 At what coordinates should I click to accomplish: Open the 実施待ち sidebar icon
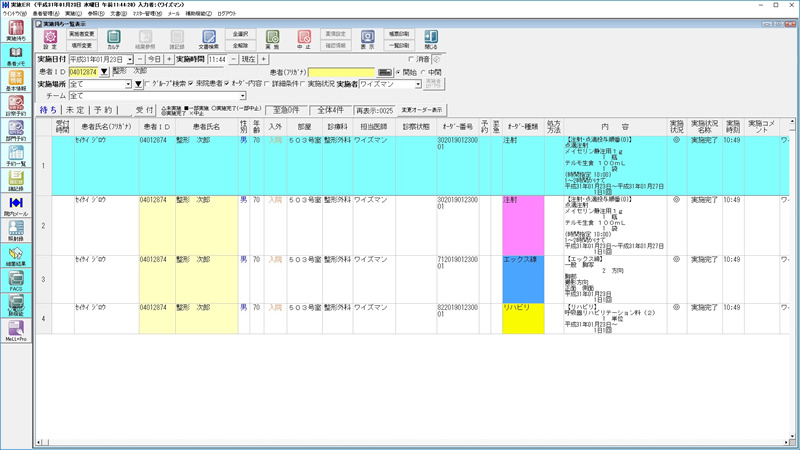(16, 31)
